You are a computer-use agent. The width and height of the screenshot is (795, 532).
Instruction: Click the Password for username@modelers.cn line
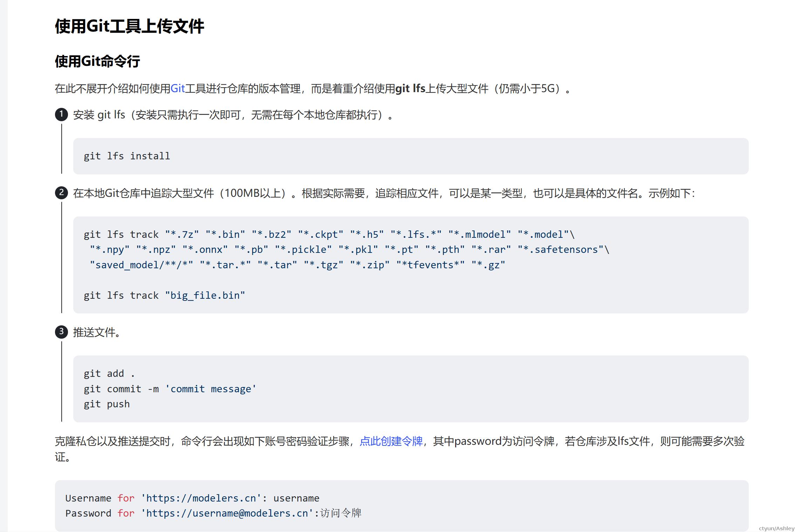(213, 513)
